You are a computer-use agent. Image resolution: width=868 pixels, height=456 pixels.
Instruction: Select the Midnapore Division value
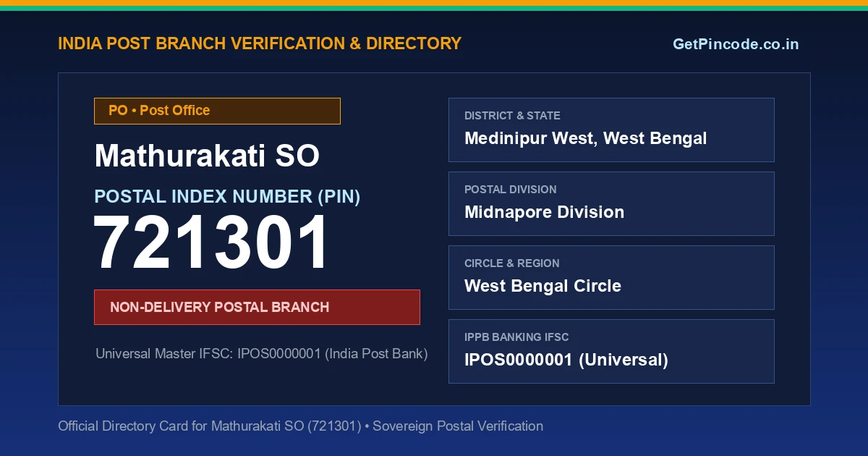pos(544,212)
